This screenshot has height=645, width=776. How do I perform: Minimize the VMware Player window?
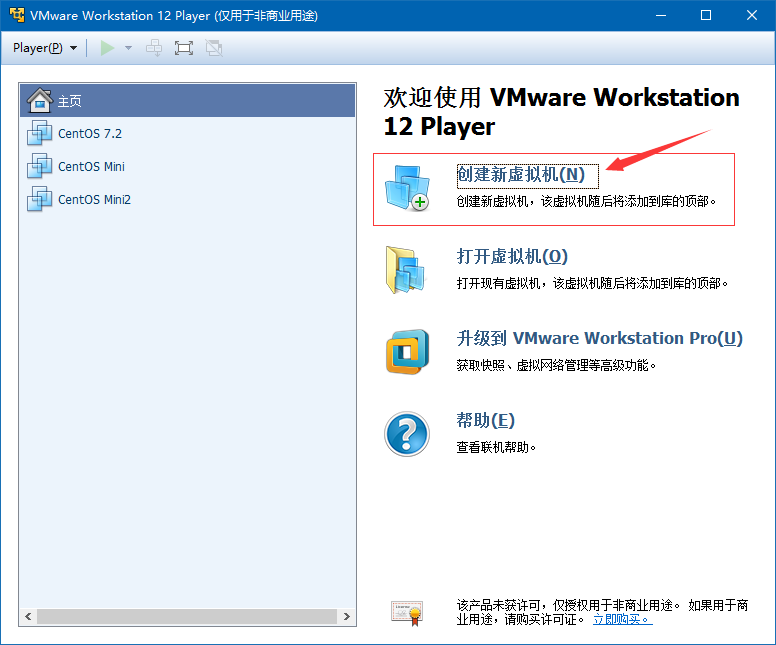tap(661, 15)
